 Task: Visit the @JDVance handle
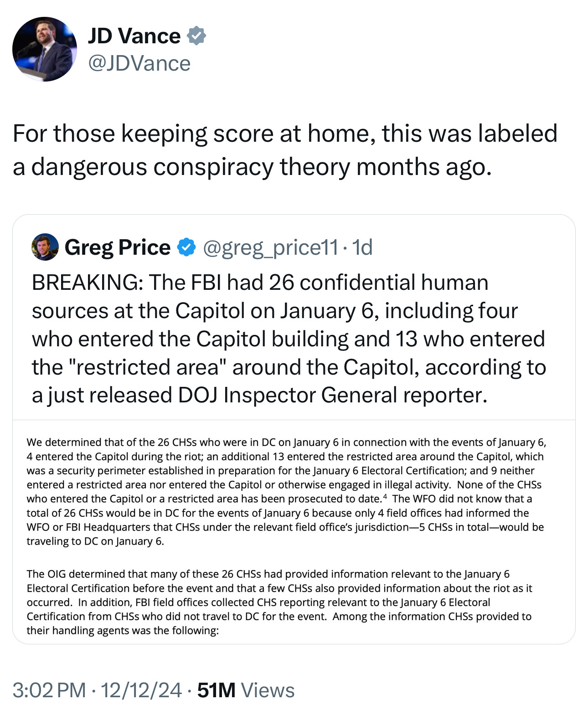coord(139,63)
